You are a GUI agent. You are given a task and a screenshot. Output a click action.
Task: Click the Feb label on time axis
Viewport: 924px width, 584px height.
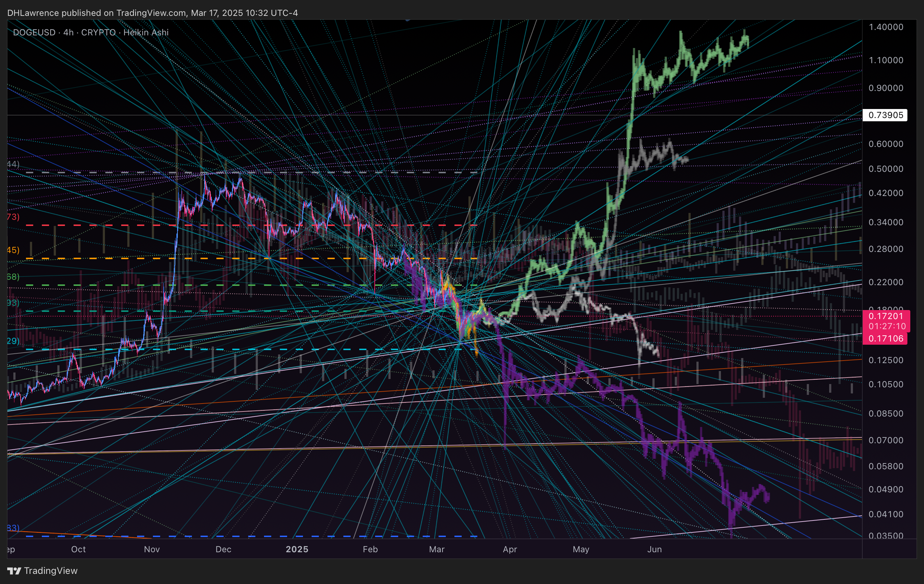pos(370,549)
